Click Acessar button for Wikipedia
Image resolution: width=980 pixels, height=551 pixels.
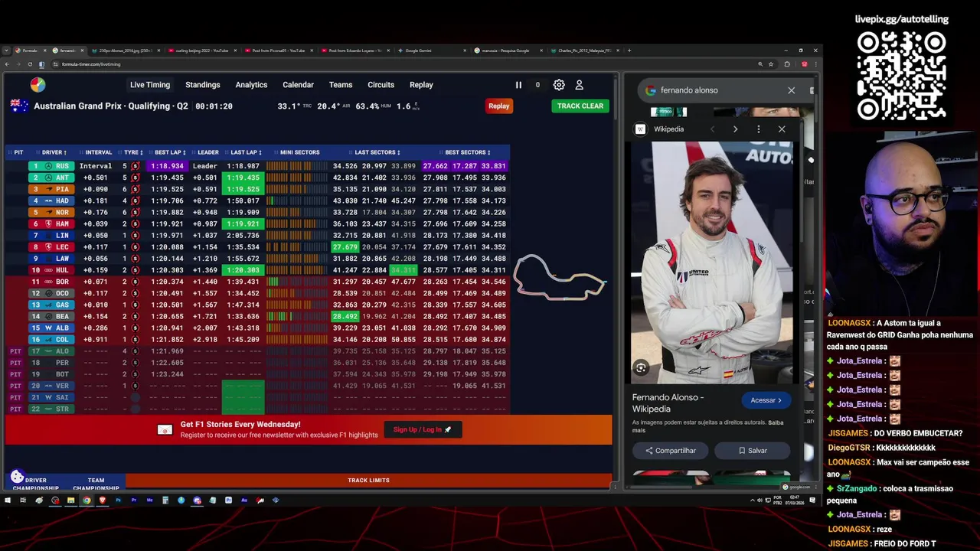point(766,400)
